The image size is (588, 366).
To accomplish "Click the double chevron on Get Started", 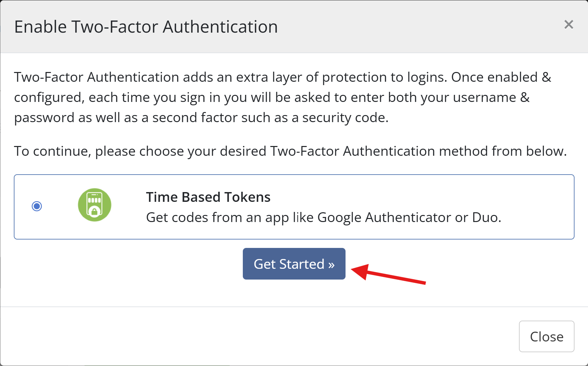I will pos(331,265).
